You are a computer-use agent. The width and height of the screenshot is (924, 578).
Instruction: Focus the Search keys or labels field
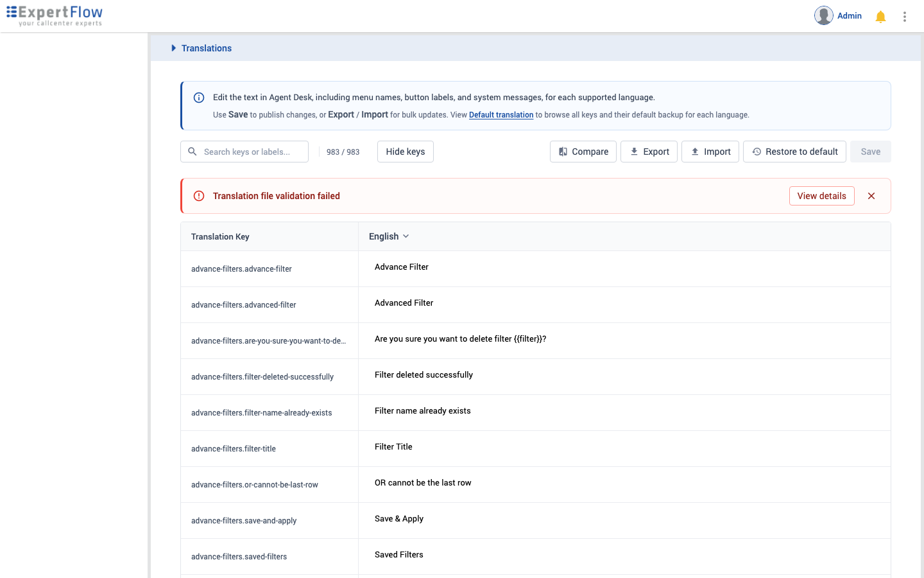point(244,152)
